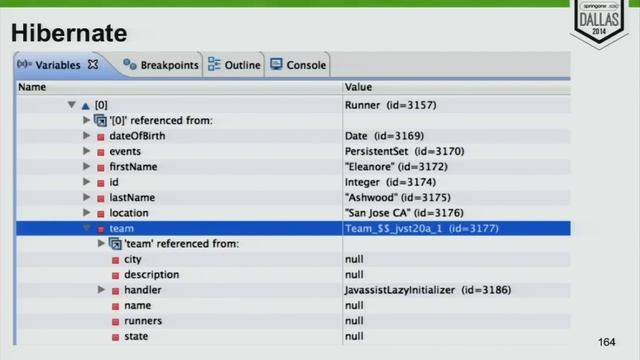Open the Outline tab
This screenshot has width=640, height=360.
coord(234,65)
